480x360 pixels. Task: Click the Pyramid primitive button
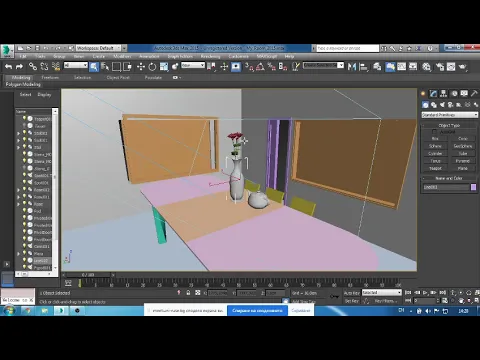click(x=463, y=161)
